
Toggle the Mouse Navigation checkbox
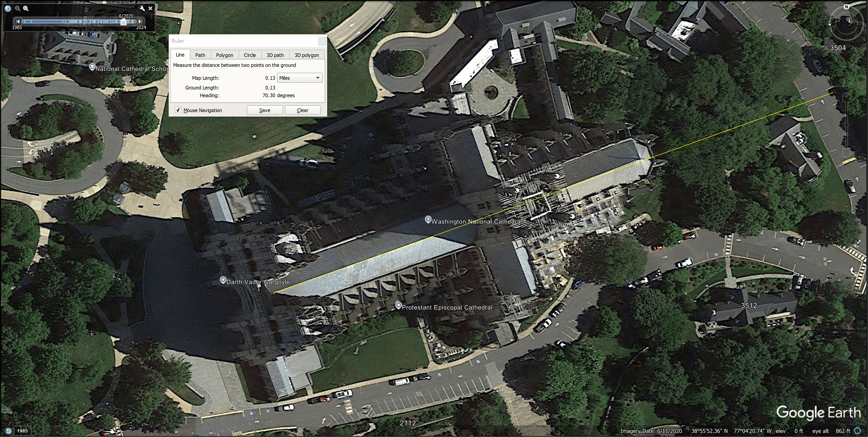click(x=178, y=110)
